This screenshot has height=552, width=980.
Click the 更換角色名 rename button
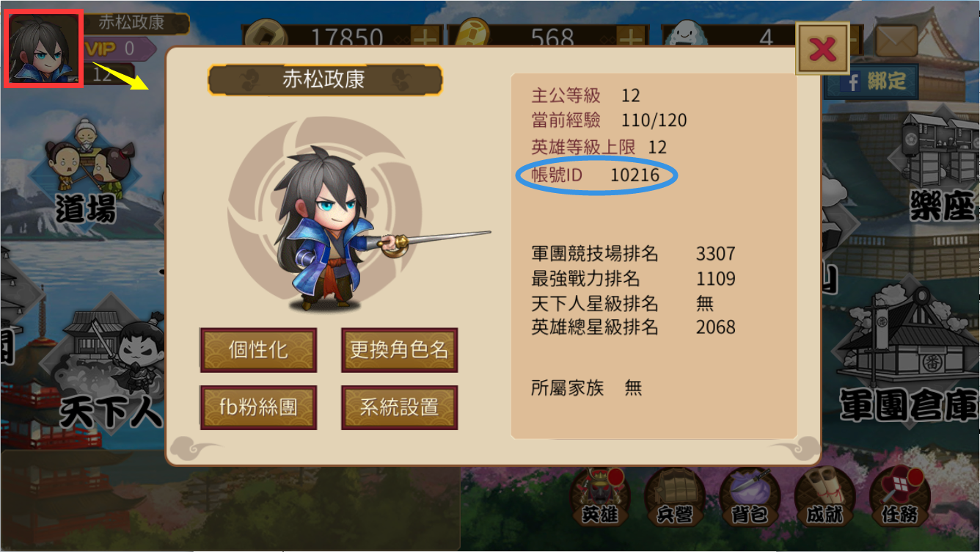click(399, 350)
